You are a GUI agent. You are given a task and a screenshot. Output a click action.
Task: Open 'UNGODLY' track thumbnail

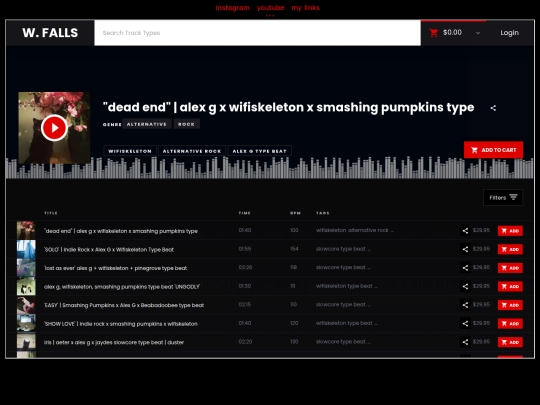26,286
